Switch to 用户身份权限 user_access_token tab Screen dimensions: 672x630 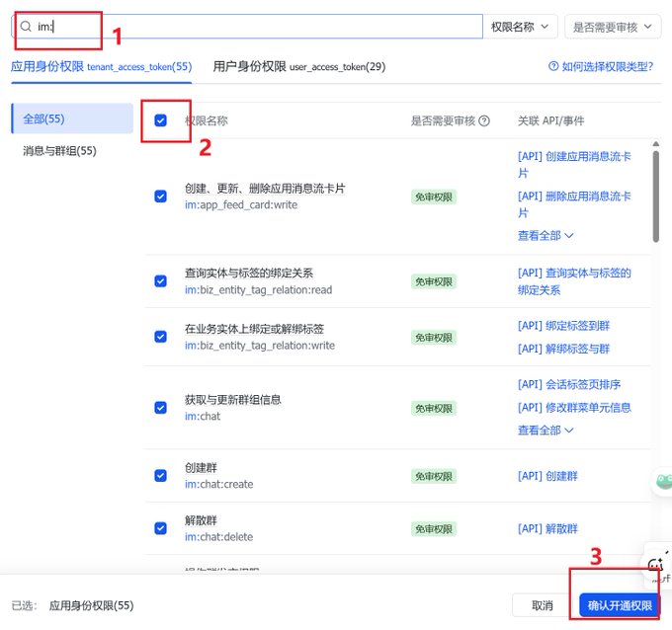point(298,67)
